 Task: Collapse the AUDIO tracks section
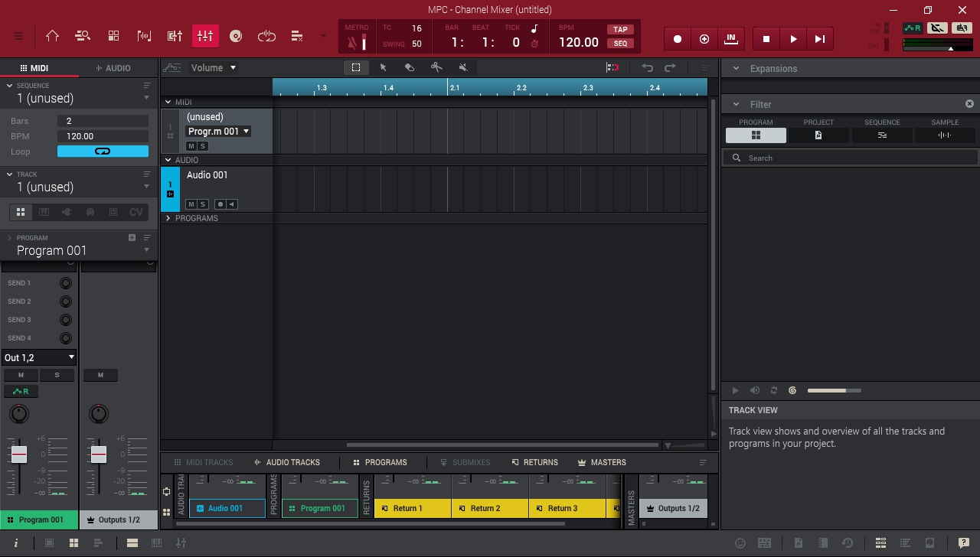coord(168,160)
